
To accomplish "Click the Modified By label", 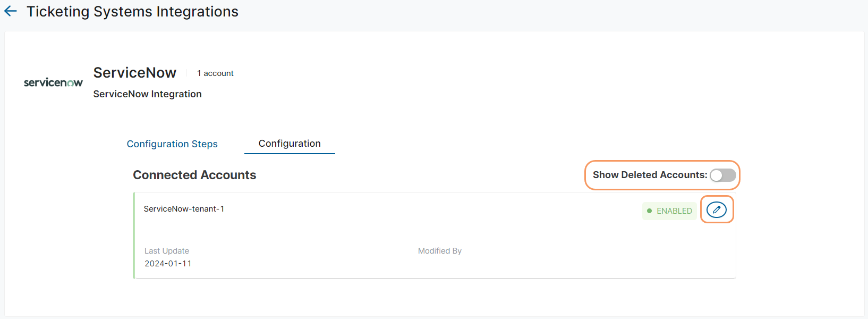I will click(439, 251).
